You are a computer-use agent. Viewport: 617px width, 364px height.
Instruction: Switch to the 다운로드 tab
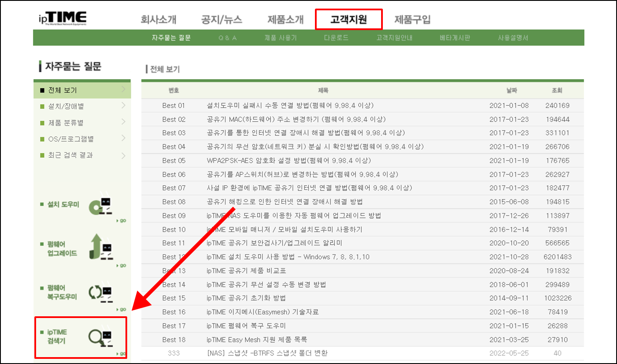pos(336,37)
